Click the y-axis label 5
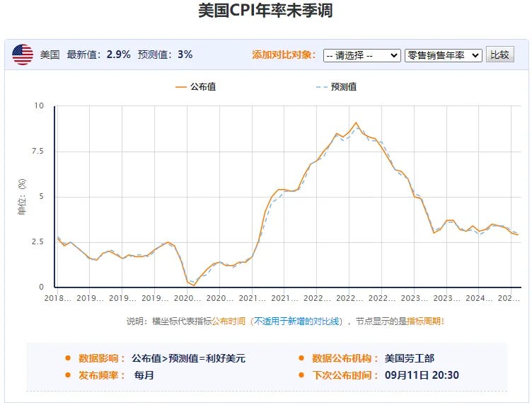The image size is (532, 405). [42, 197]
